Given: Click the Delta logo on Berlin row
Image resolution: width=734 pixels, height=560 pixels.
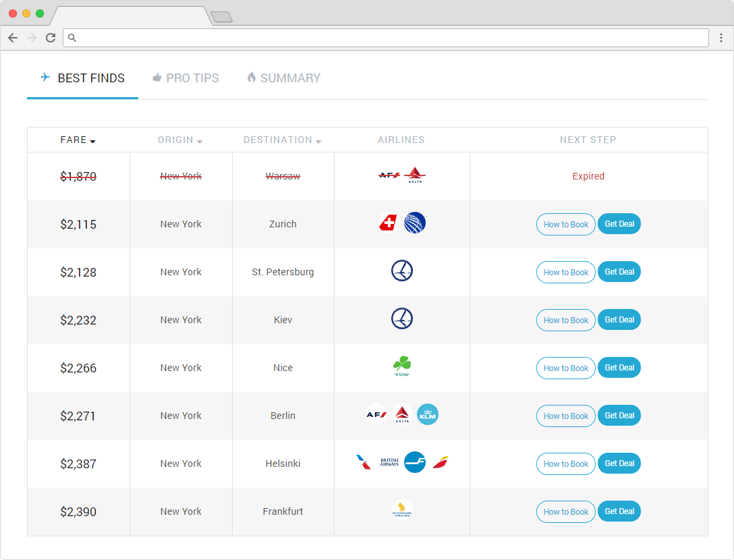Looking at the screenshot, I should point(401,414).
